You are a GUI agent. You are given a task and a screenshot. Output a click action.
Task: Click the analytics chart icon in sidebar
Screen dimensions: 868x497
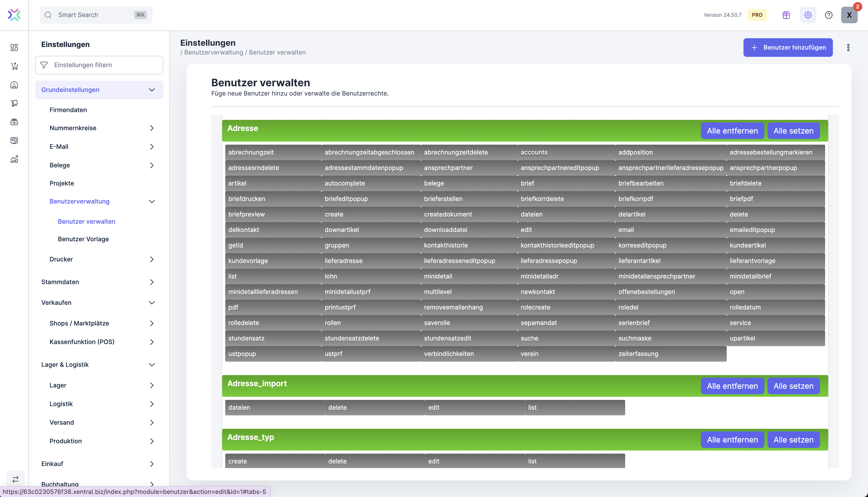point(14,159)
